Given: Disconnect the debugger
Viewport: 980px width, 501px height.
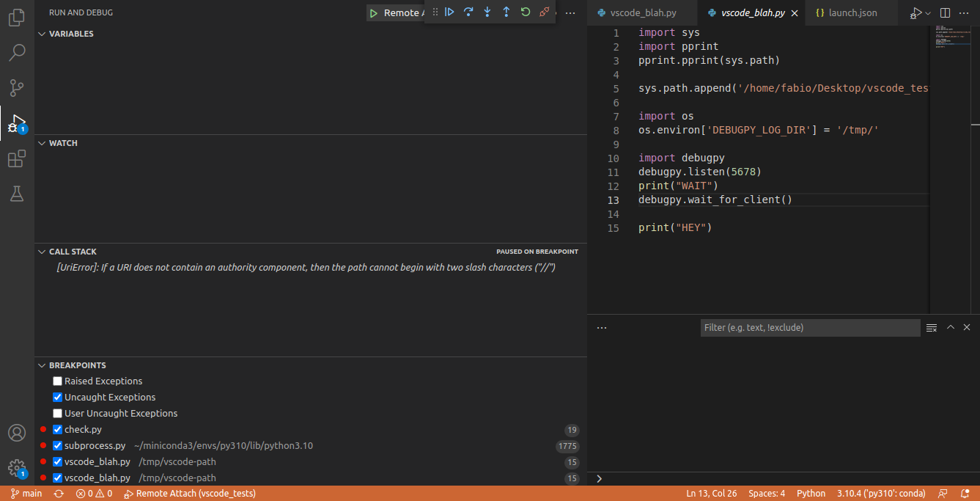Looking at the screenshot, I should click(545, 12).
